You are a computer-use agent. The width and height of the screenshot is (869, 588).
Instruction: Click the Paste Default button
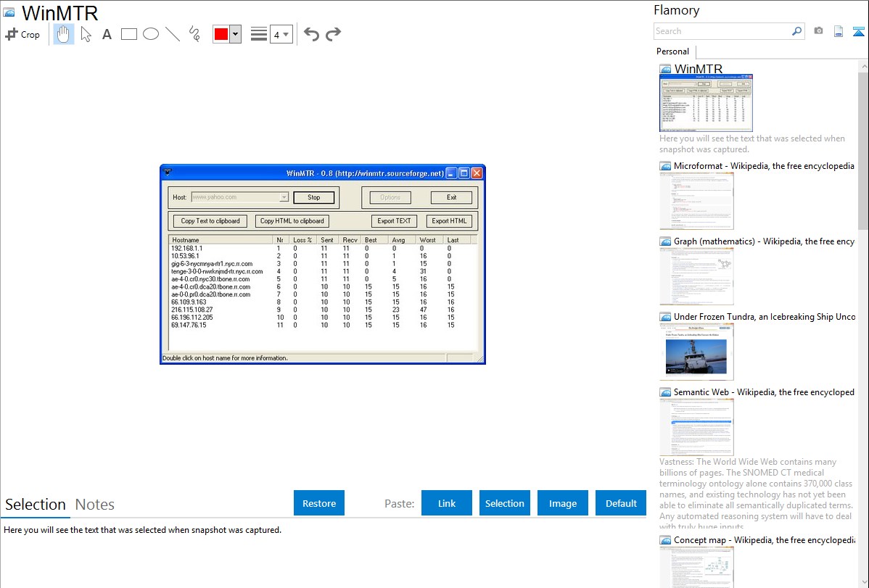click(x=621, y=503)
